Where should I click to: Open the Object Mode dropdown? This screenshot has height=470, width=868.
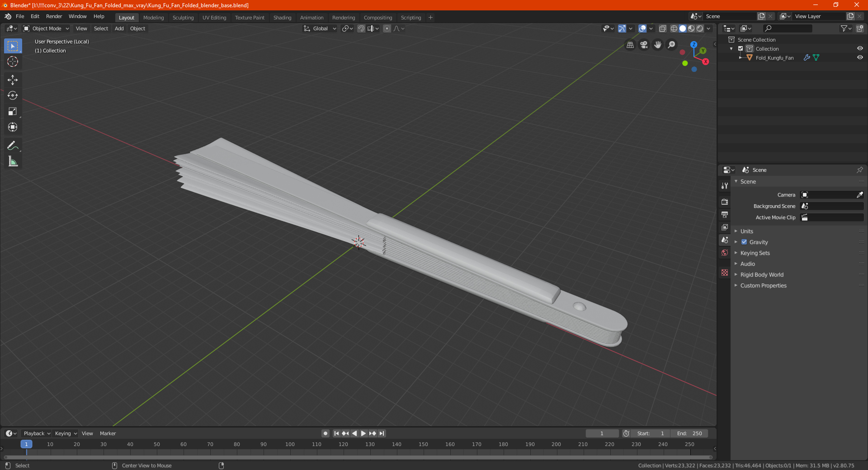coord(46,28)
